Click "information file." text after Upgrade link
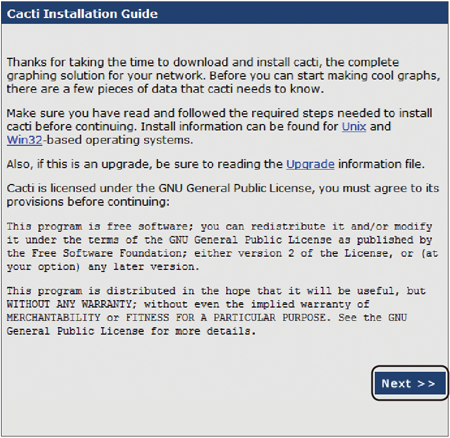This screenshot has width=450, height=438. pos(381,164)
